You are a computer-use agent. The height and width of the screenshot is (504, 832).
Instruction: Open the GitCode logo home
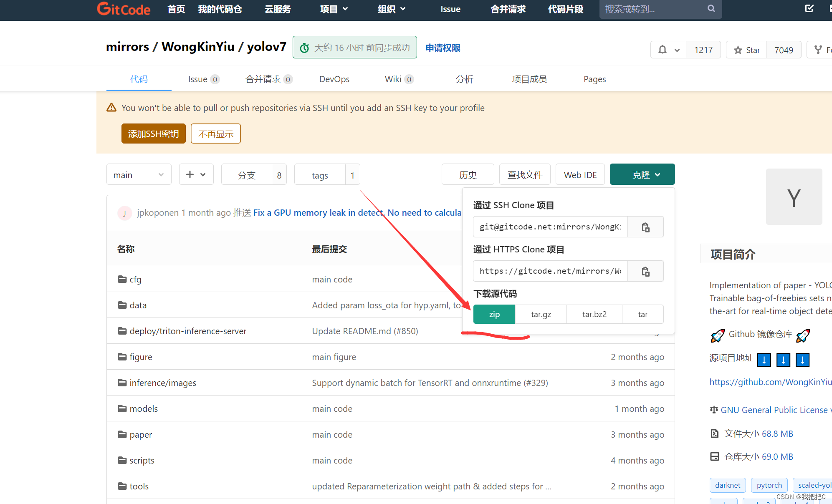click(124, 9)
